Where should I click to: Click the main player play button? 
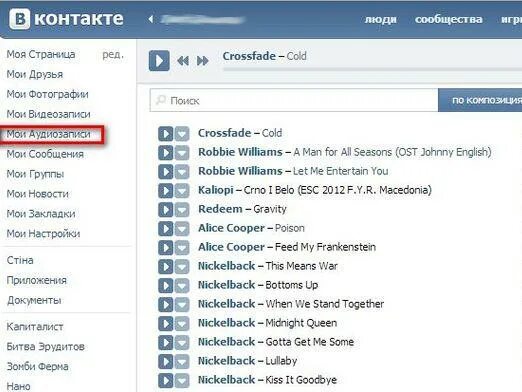point(159,61)
